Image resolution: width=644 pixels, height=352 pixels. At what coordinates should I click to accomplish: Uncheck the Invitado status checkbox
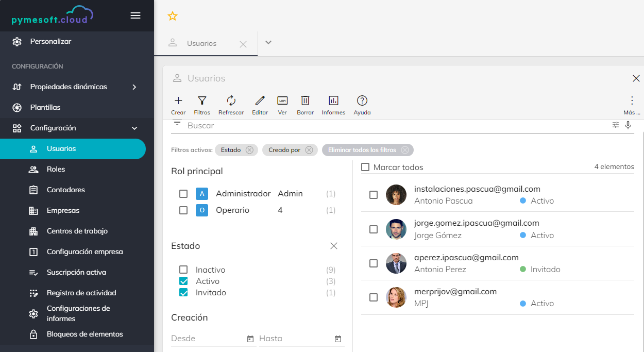coord(183,292)
